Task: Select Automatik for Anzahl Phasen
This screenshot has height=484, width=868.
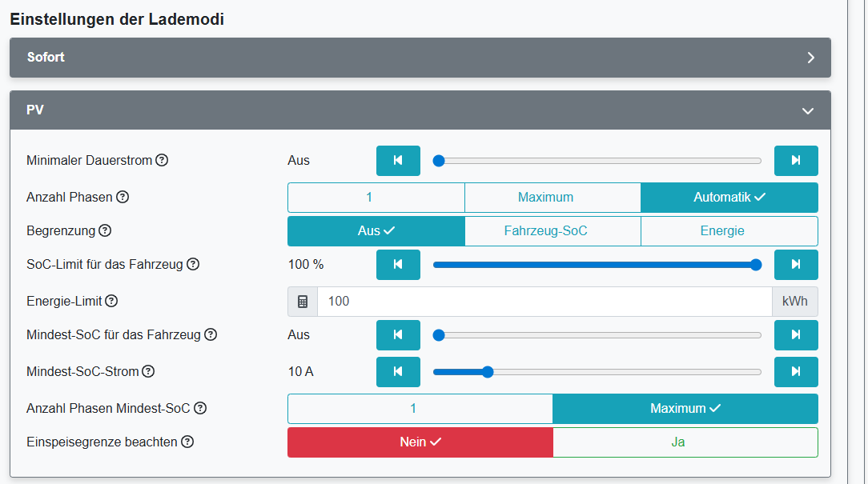Action: (729, 197)
